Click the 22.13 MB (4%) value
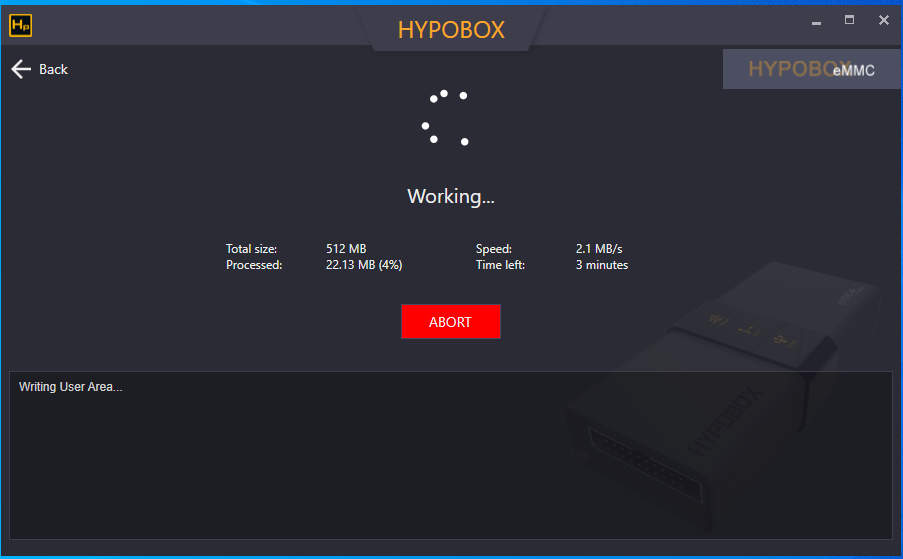 click(x=364, y=265)
